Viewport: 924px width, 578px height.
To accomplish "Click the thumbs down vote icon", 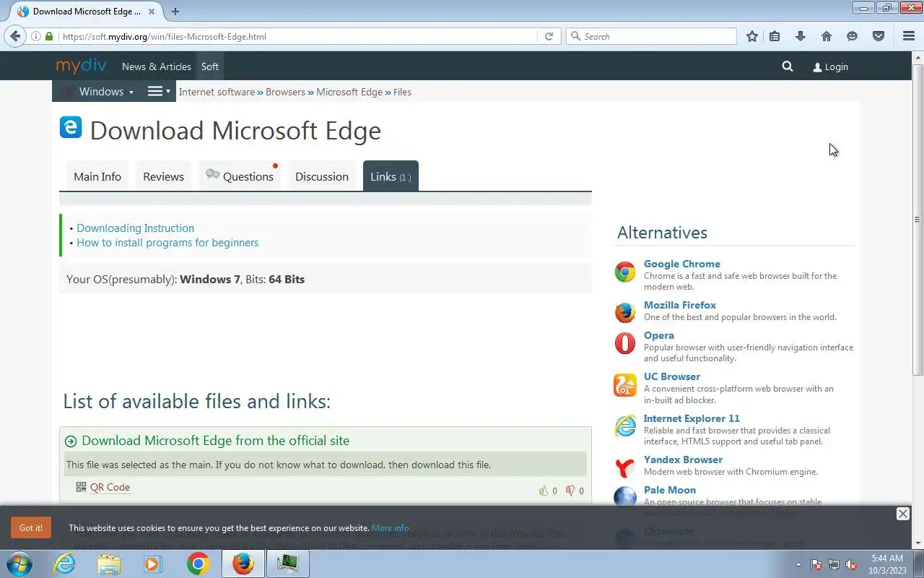I will point(570,491).
